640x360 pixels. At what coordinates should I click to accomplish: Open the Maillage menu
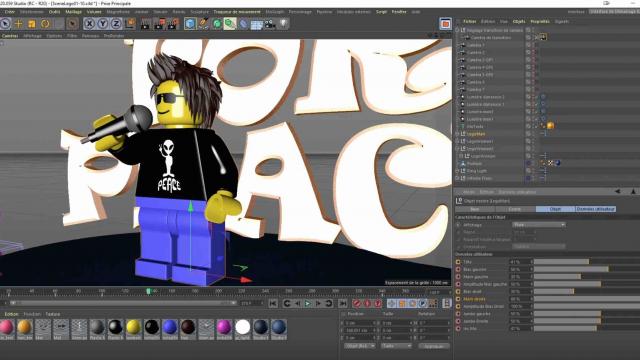tap(73, 12)
